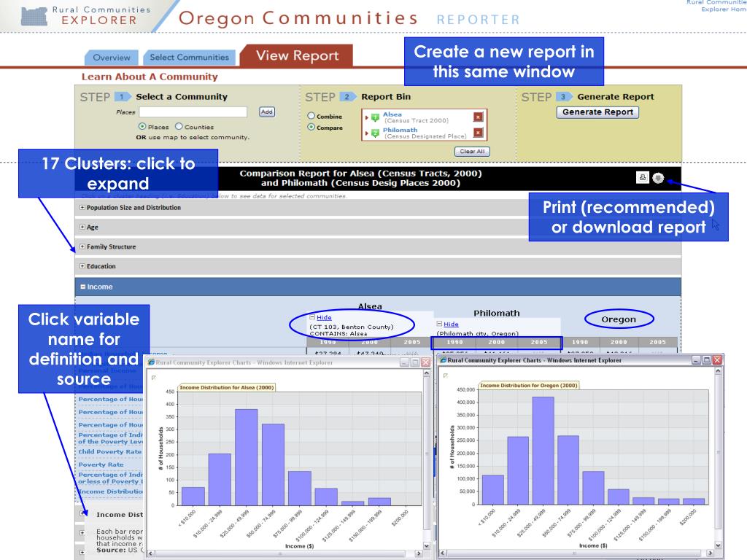Click scroll-down arrow in Alsea chart window
The height and width of the screenshot is (560, 747).
(x=427, y=545)
